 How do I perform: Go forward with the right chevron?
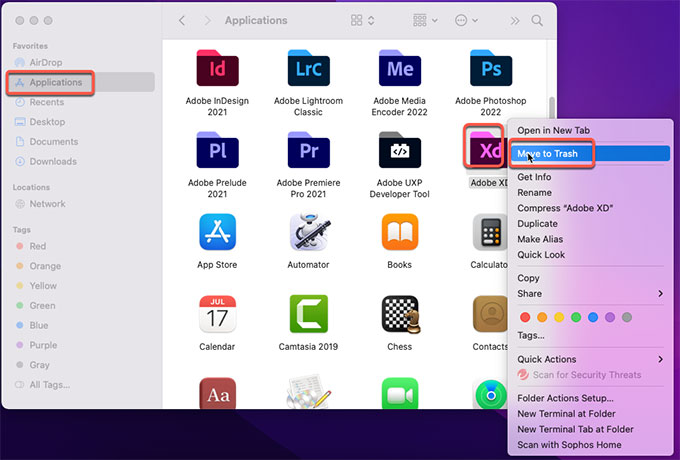(208, 20)
